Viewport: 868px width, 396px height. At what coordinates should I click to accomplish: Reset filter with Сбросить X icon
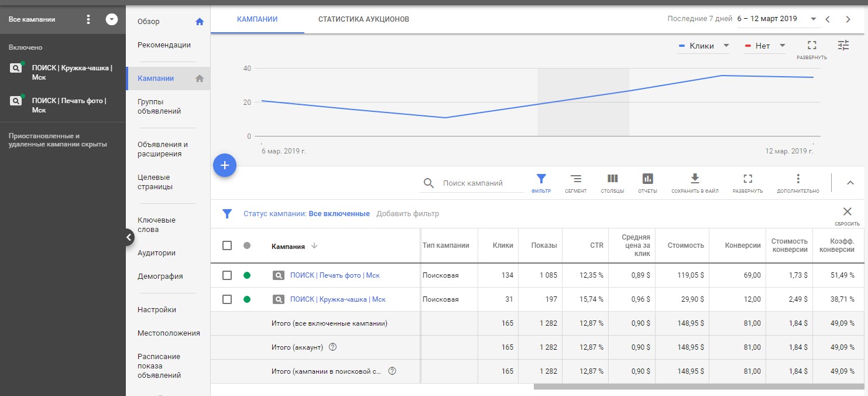pos(847,212)
